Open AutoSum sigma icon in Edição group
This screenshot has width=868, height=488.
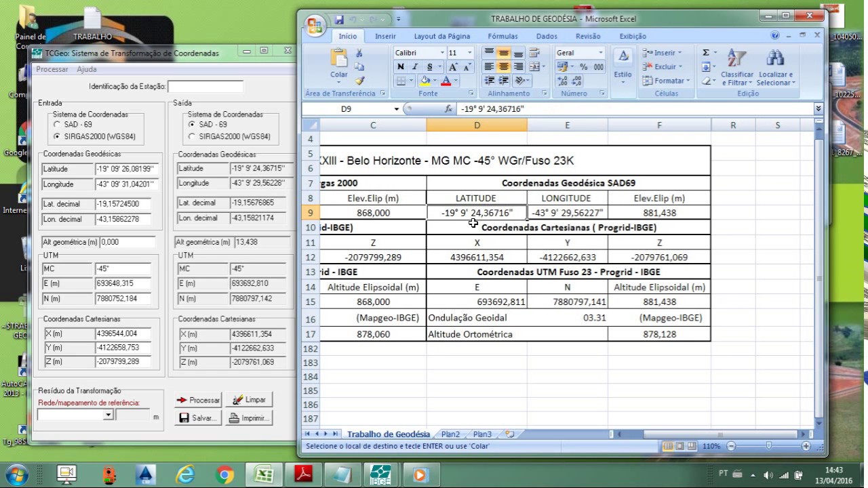(706, 53)
